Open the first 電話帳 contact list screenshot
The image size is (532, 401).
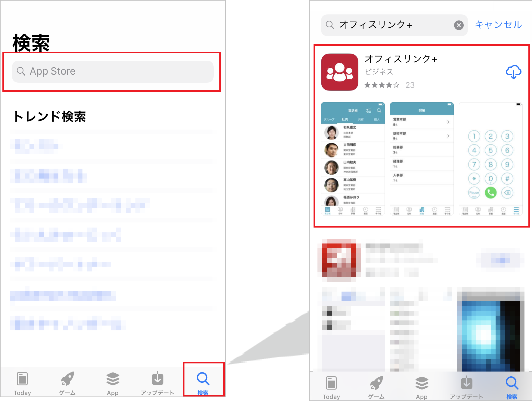click(x=353, y=159)
